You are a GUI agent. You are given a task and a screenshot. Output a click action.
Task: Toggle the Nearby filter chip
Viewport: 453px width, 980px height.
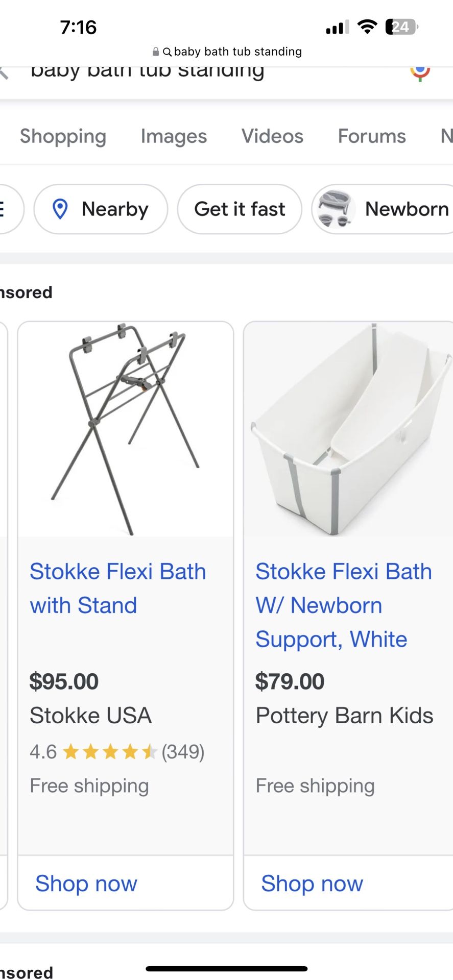[100, 209]
